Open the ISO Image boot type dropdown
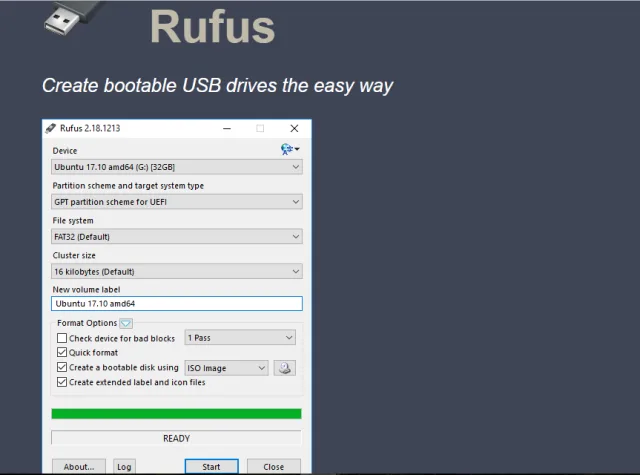Screen dimensions: 640x475 [x=227, y=368]
